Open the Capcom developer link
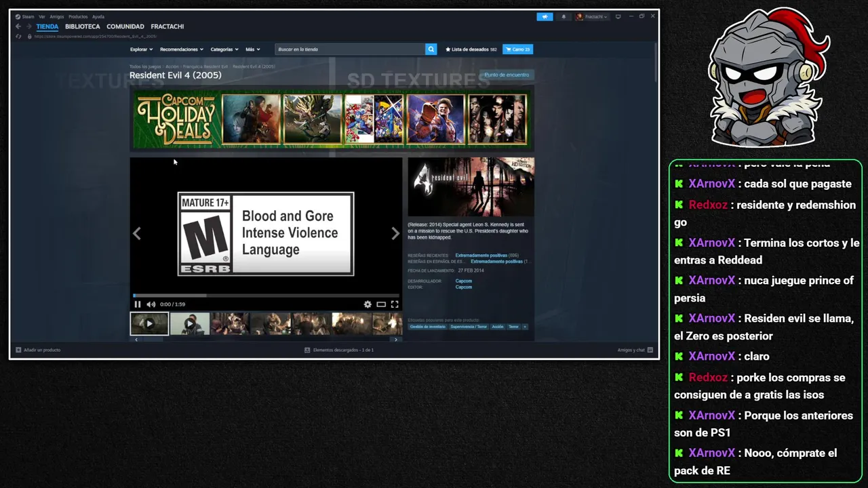Viewport: 868px width, 488px height. click(464, 281)
